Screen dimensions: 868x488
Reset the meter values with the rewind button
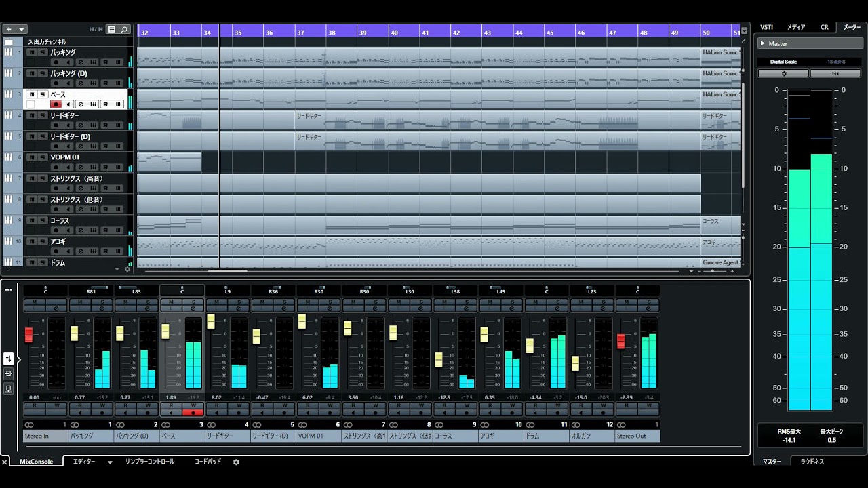coord(835,73)
